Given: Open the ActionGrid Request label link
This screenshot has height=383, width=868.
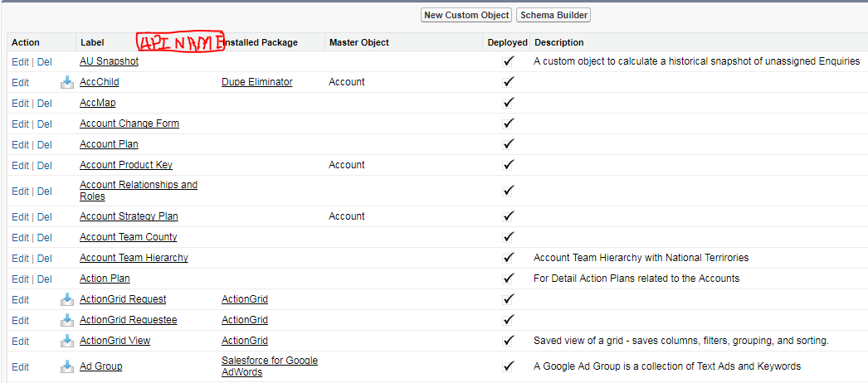Looking at the screenshot, I should (122, 299).
